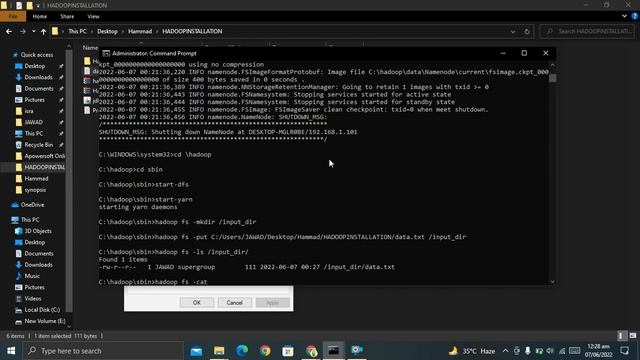Open the screen recorder taskbar icon
The height and width of the screenshot is (360, 640).
point(357,350)
